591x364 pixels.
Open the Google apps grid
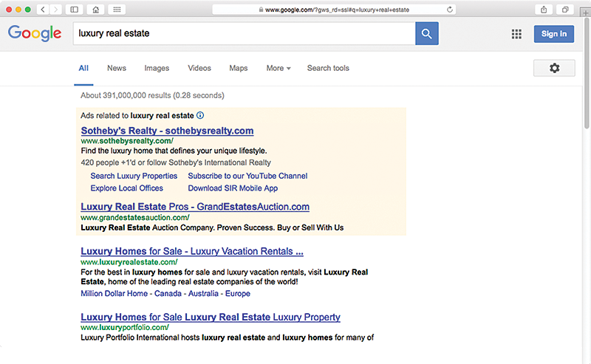point(516,34)
